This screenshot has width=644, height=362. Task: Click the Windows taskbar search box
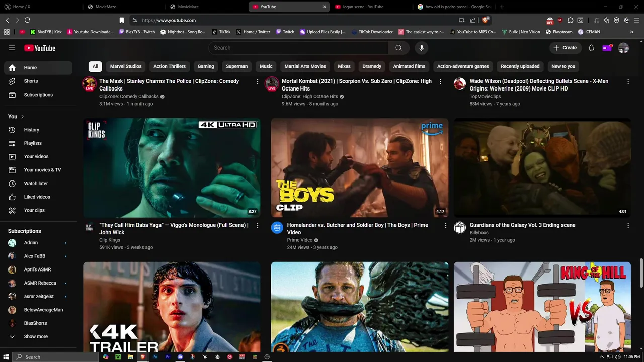pos(55,357)
